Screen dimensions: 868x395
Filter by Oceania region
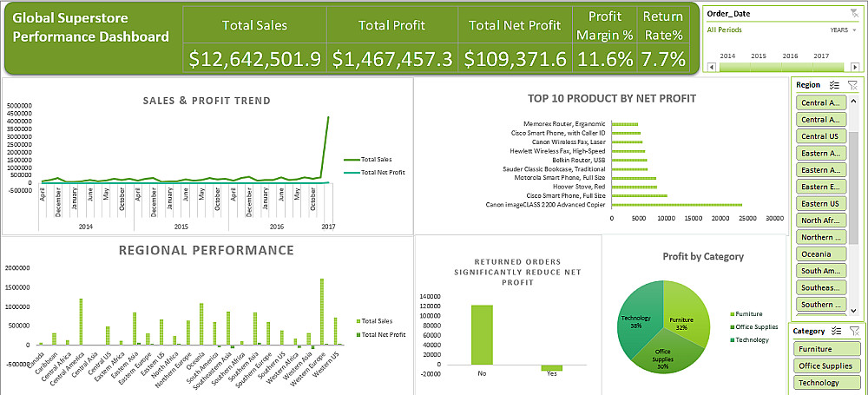tap(821, 253)
